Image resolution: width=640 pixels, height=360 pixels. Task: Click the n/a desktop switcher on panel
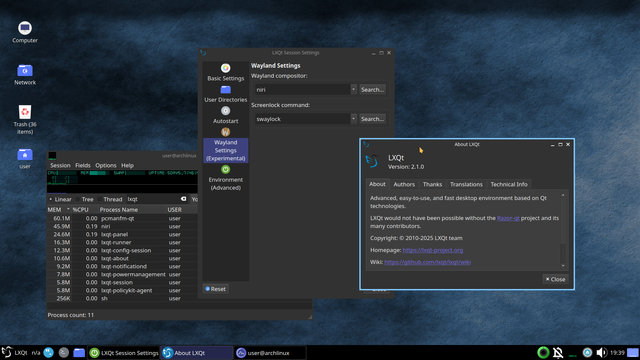pyautogui.click(x=36, y=353)
